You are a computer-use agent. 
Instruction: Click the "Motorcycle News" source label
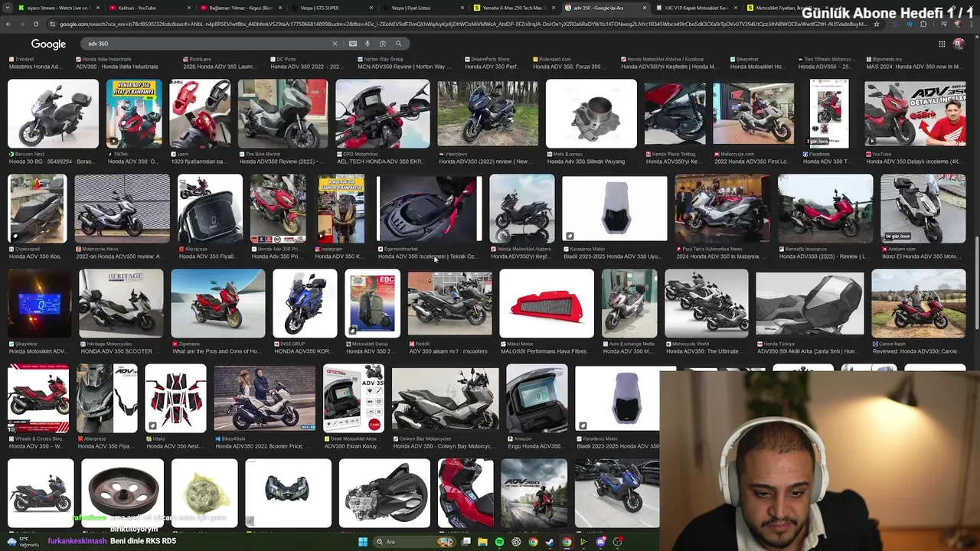point(100,249)
